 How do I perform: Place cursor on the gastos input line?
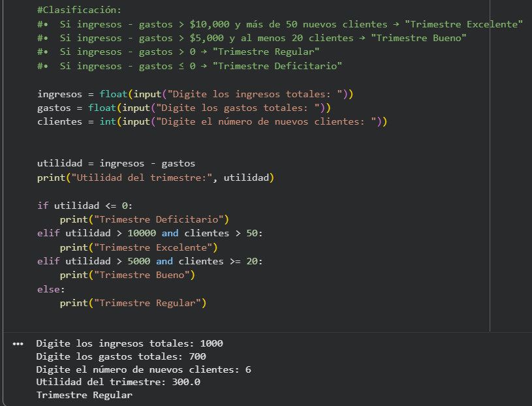[184, 108]
